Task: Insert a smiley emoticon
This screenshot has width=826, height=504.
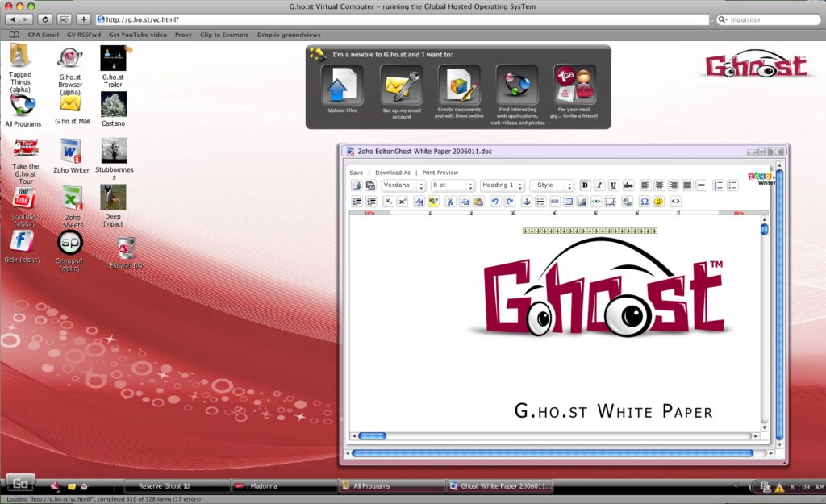Action: coord(658,201)
